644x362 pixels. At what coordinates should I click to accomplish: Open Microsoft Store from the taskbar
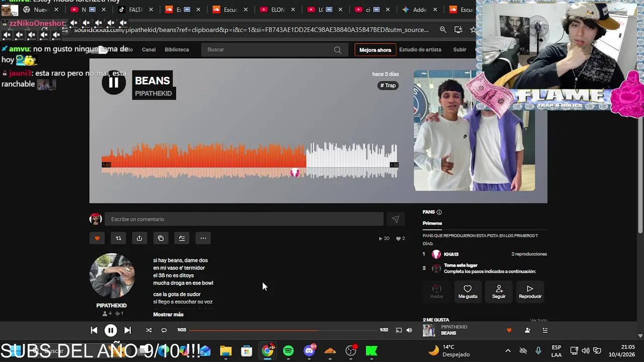pos(247,351)
